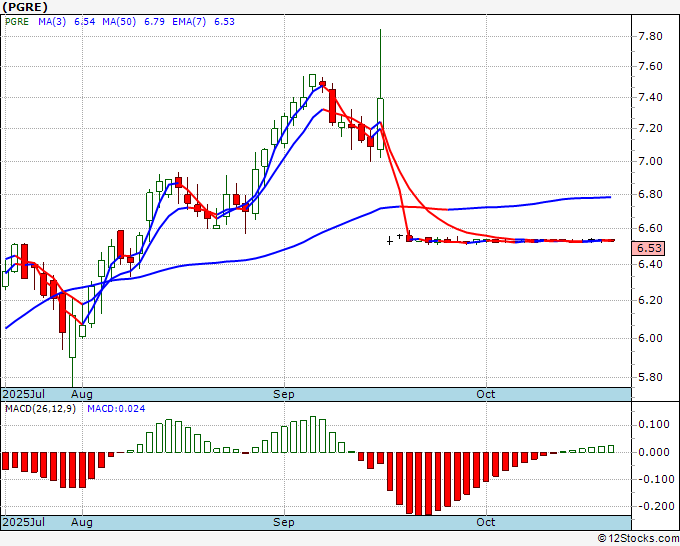Click the 6.20 price axis label

(x=651, y=300)
